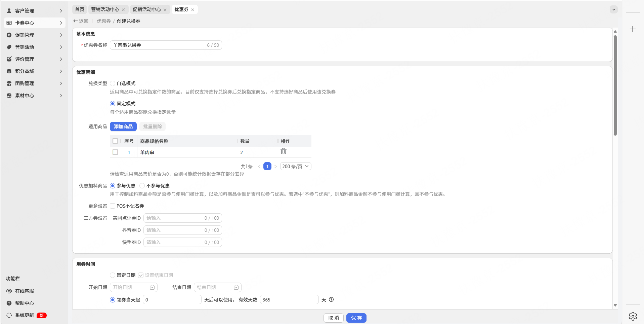The height and width of the screenshot is (324, 644).
Task: Expand 卡券中心 menu chevron
Action: [x=61, y=23]
